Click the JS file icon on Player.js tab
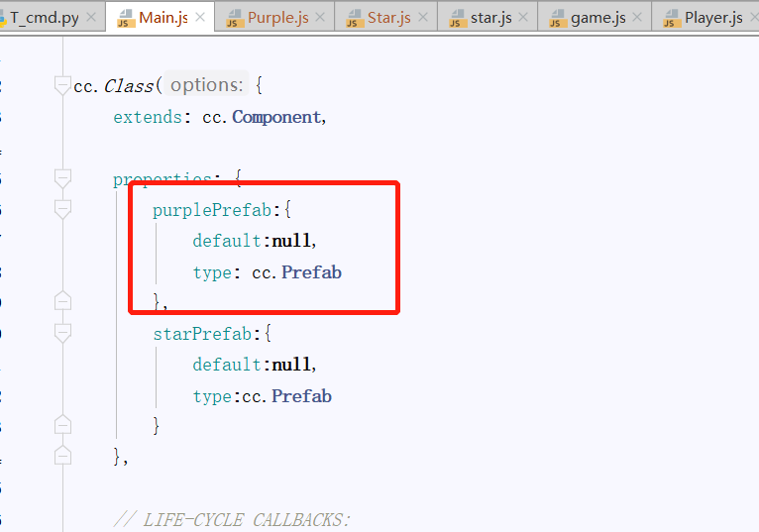This screenshot has width=759, height=532. [672, 19]
